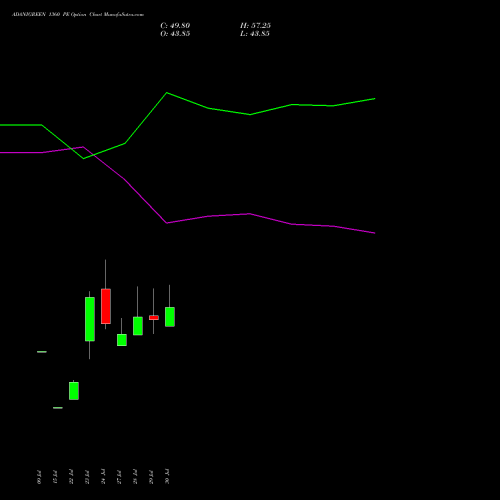Select the green candle above 28 Jul
Screen dimensions: 500x500
coord(138,326)
